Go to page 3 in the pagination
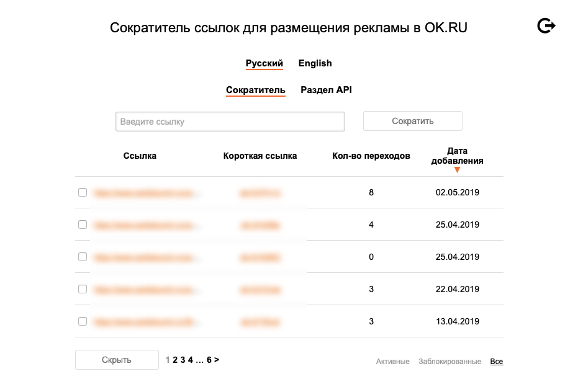The image size is (578, 392). tap(183, 360)
